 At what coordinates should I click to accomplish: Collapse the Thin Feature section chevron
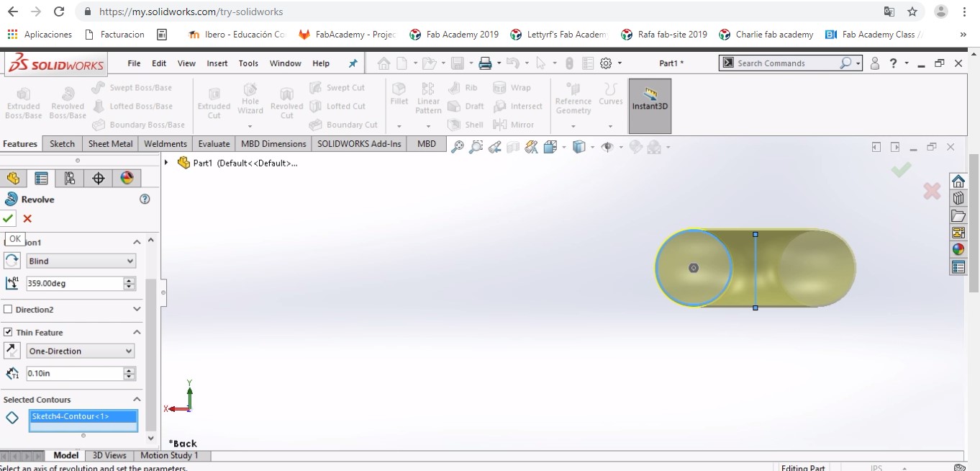click(x=137, y=332)
